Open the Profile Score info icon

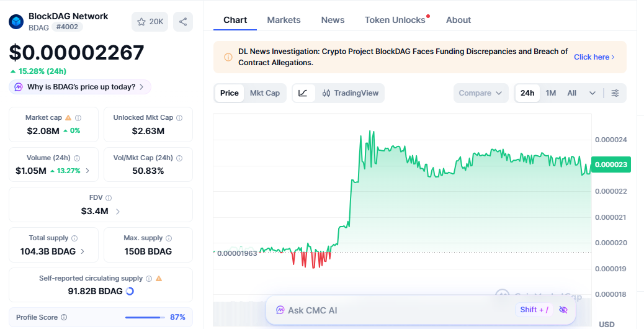tap(64, 317)
